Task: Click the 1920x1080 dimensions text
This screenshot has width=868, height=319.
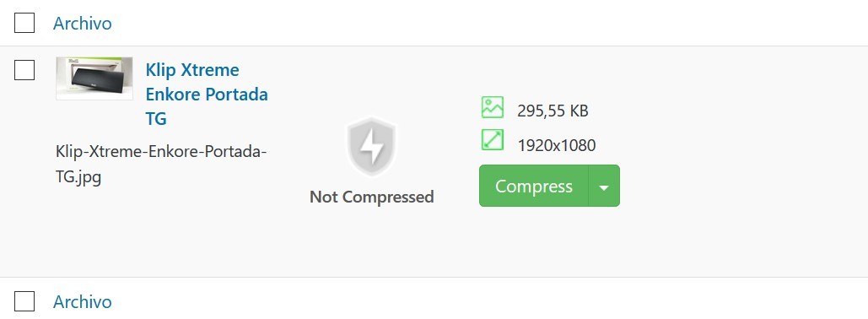Action: click(557, 145)
